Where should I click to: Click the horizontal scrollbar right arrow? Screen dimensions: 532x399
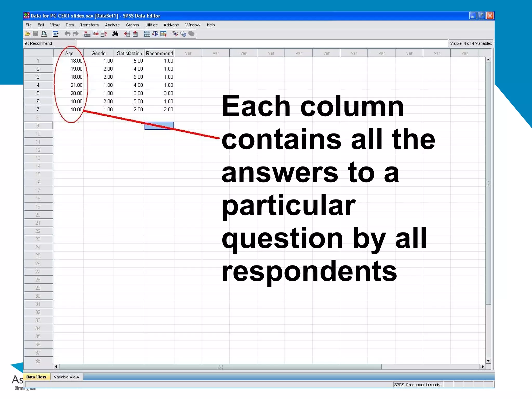[483, 367]
